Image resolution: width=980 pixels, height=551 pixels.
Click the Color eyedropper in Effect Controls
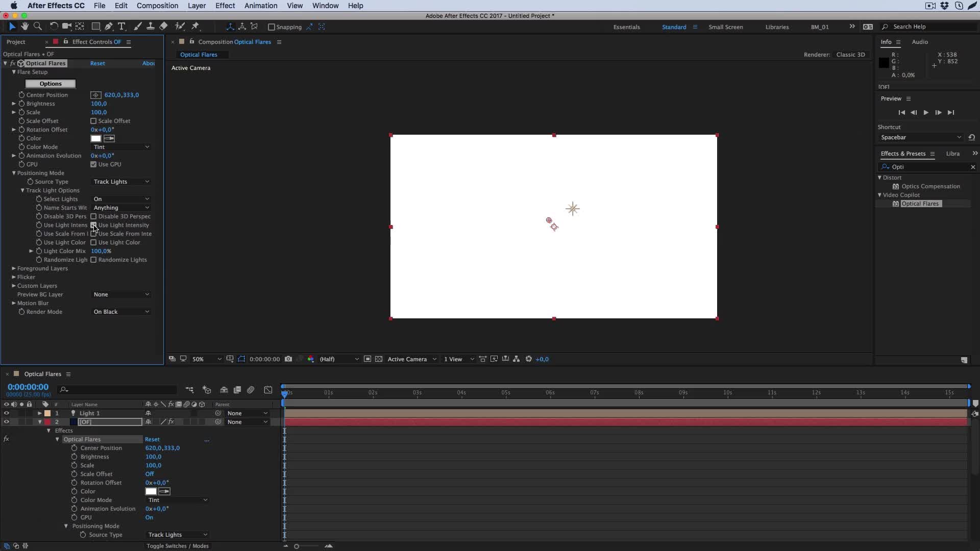pos(109,138)
